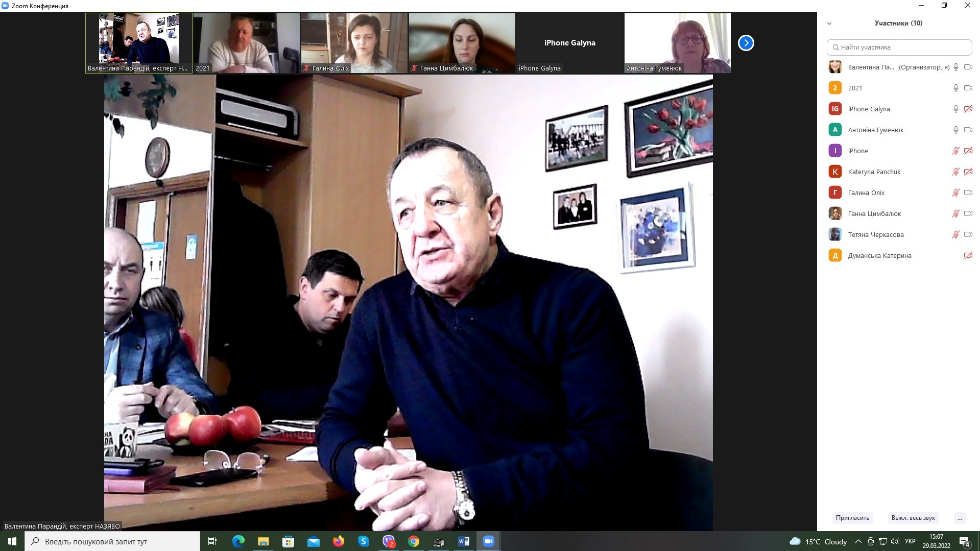The width and height of the screenshot is (980, 551).
Task: Select the 2021 video thumbnail
Action: tap(247, 43)
